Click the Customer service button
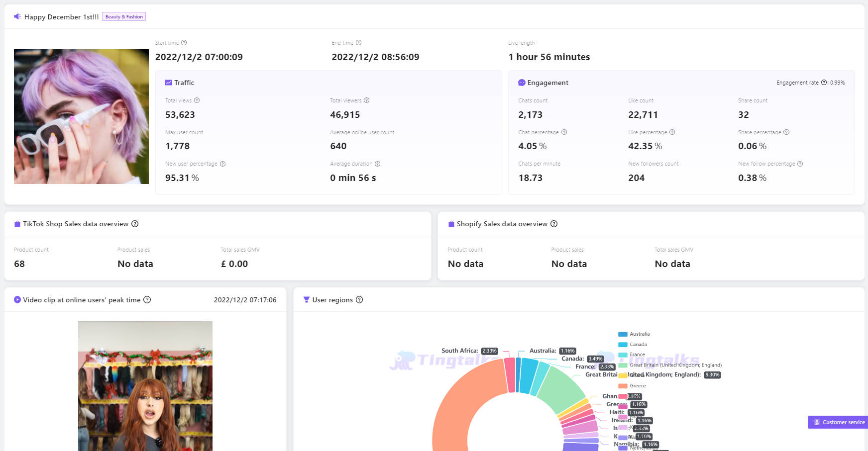 pyautogui.click(x=837, y=422)
